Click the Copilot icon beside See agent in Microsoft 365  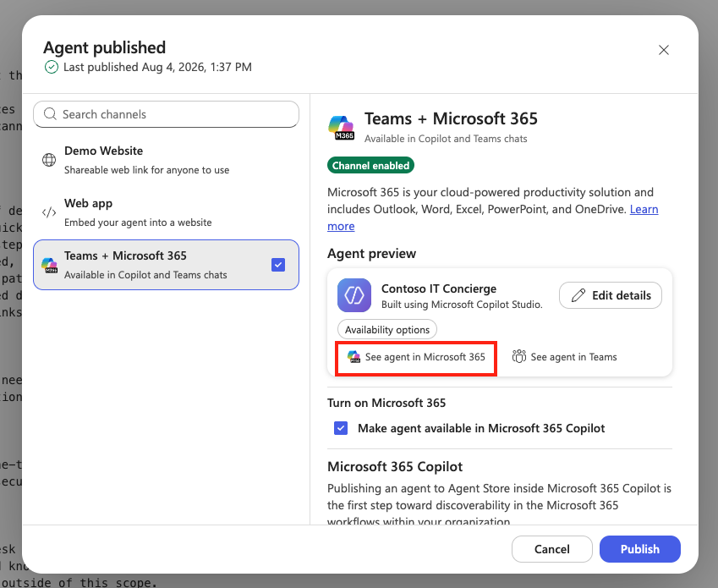tap(354, 357)
